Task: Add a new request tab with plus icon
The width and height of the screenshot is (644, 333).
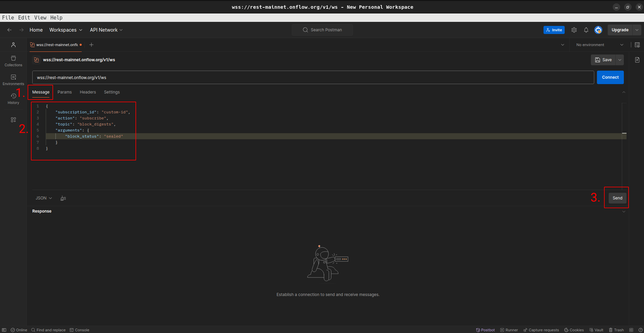Action: coord(91,45)
